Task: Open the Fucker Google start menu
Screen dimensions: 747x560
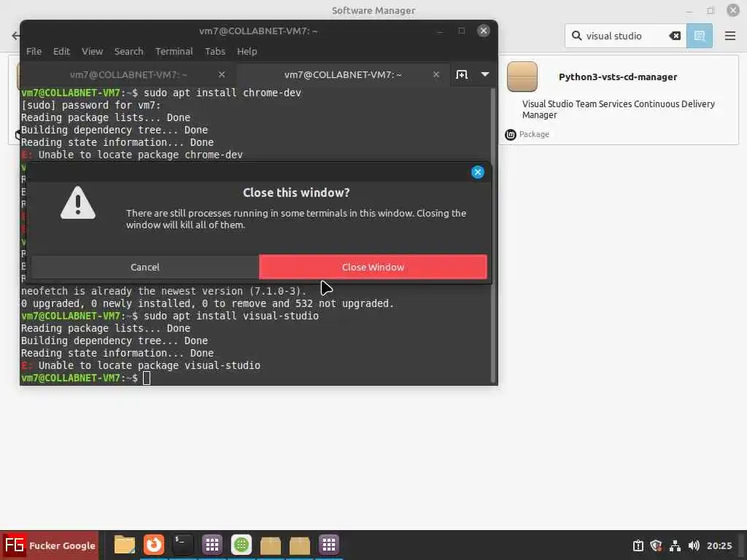Action: click(50, 545)
